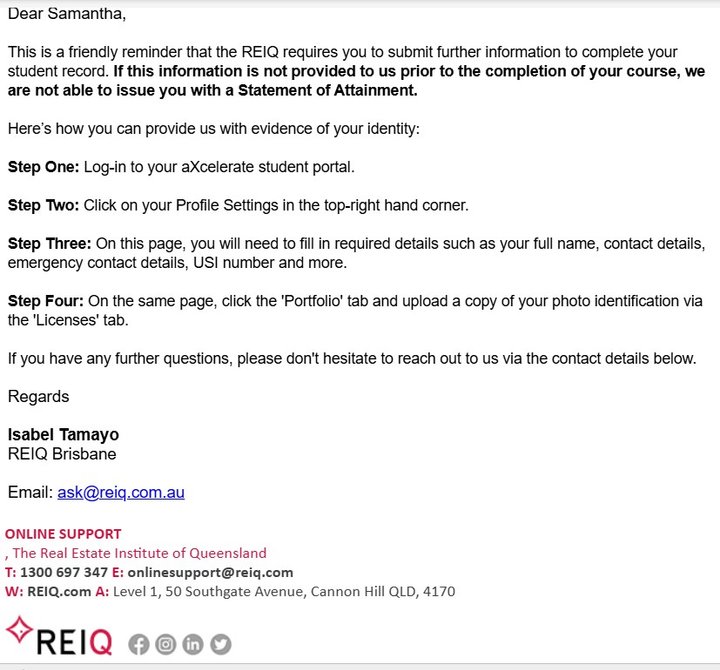Click the bold Step One label
Viewport: 720px width, 670px height.
(44, 167)
